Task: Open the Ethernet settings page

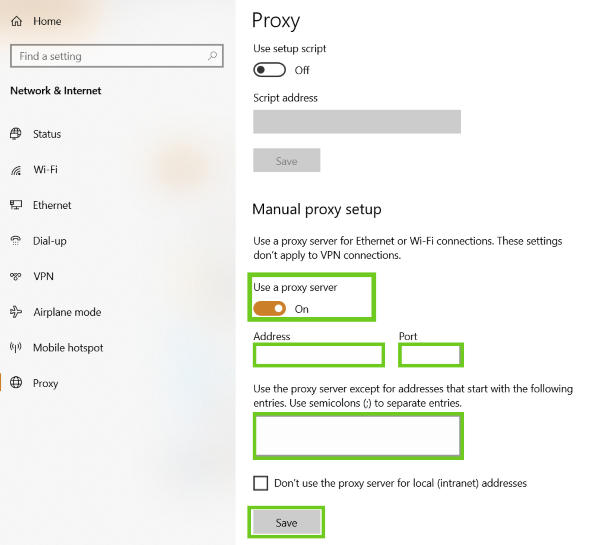Action: pos(52,205)
